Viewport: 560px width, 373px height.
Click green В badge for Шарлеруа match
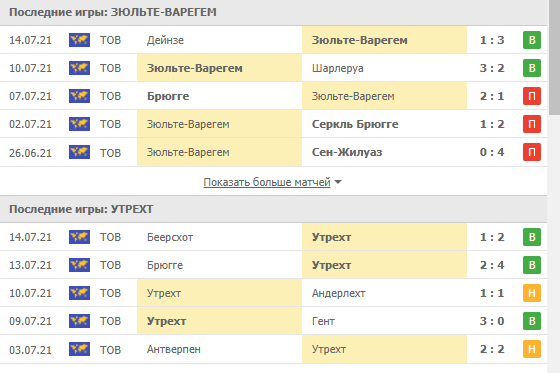point(532,68)
